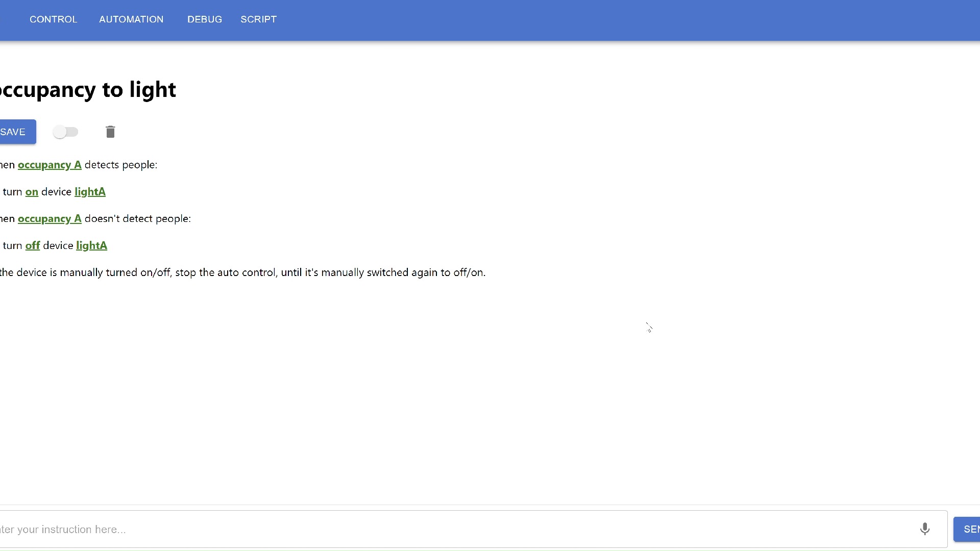
Task: Click the lightA link in turn off action
Action: click(91, 245)
